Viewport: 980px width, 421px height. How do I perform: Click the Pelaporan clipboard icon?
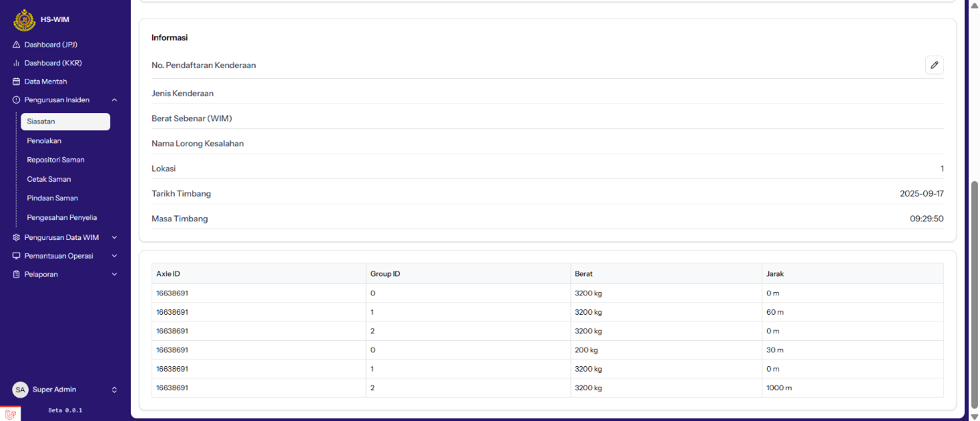(16, 274)
